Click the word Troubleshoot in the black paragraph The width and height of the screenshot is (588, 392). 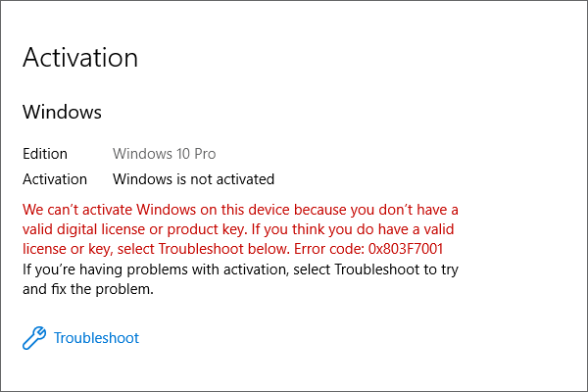click(x=377, y=269)
